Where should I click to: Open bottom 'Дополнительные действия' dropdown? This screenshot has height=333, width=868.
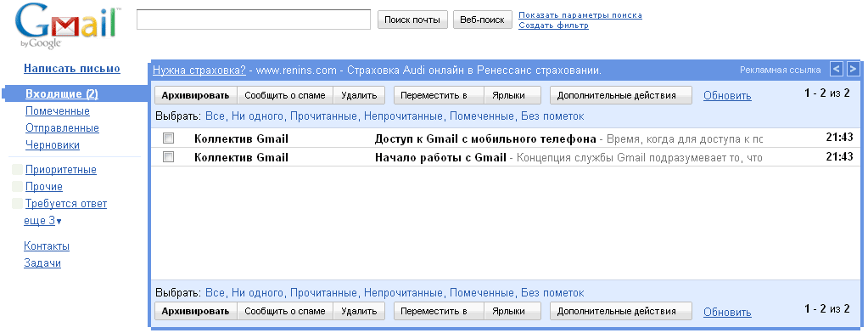tap(620, 311)
